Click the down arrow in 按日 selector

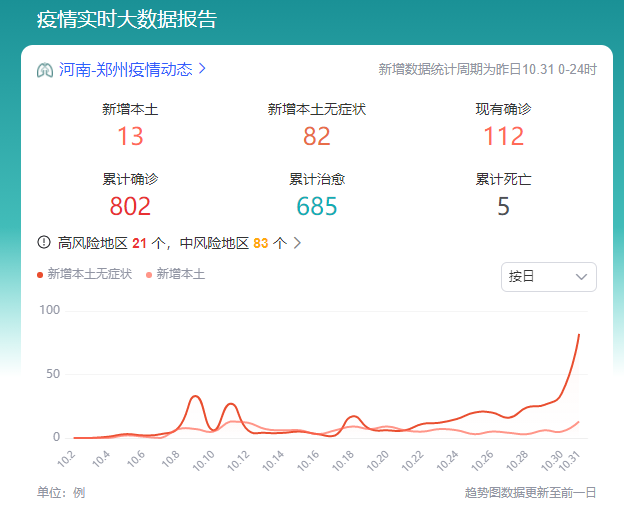pos(581,277)
